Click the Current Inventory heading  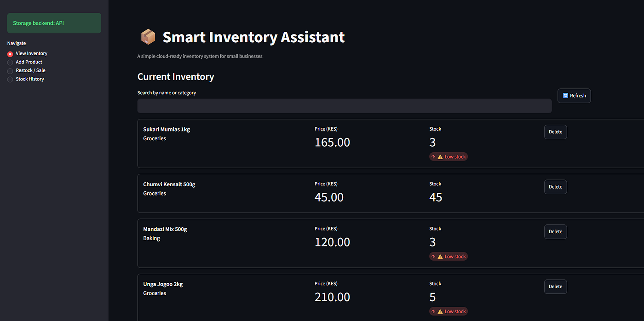tap(176, 77)
